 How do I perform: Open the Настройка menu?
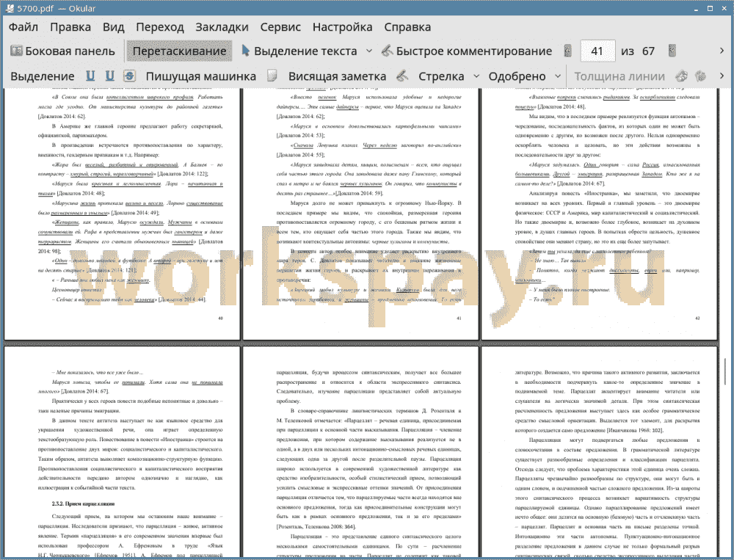(x=342, y=27)
